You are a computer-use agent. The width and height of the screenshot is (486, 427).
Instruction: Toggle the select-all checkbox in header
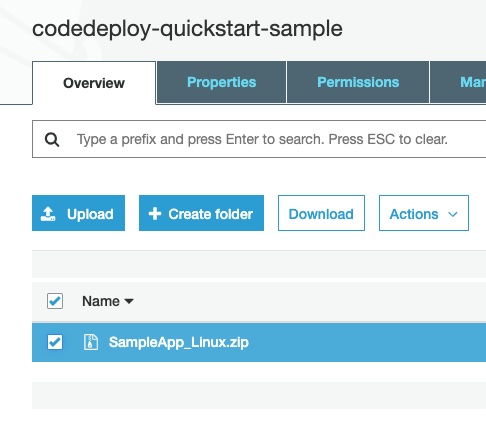[55, 301]
